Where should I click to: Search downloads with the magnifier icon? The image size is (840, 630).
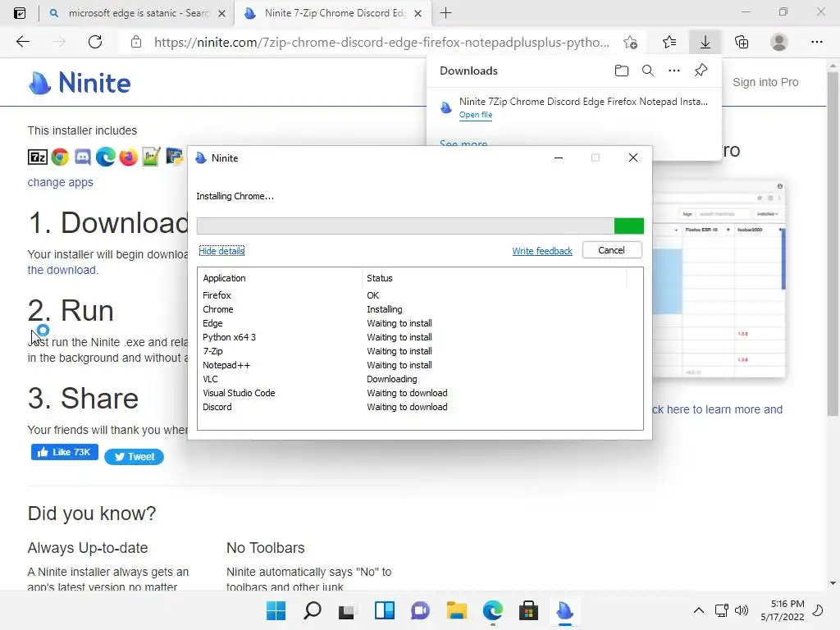point(648,71)
